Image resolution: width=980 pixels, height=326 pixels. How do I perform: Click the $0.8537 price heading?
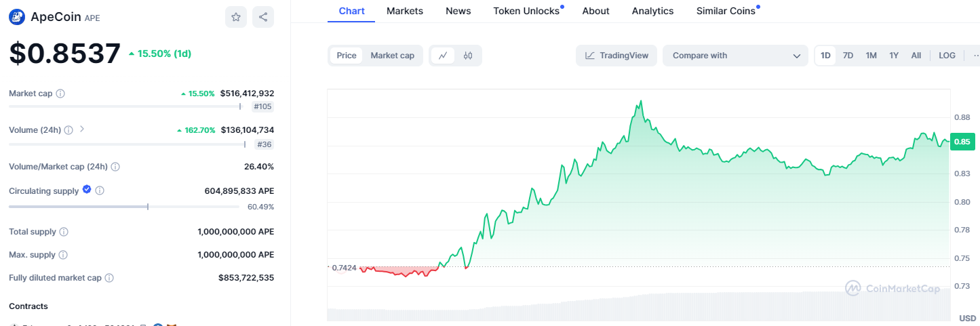pyautogui.click(x=64, y=53)
